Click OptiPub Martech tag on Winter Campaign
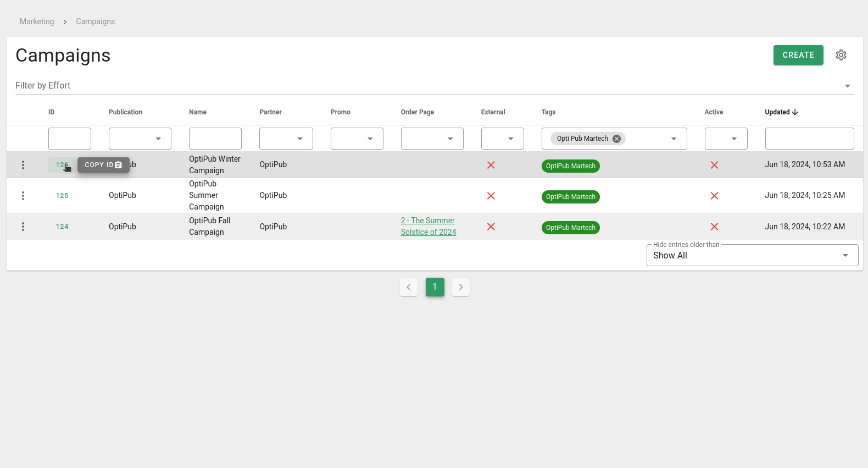The width and height of the screenshot is (868, 468). 571,166
